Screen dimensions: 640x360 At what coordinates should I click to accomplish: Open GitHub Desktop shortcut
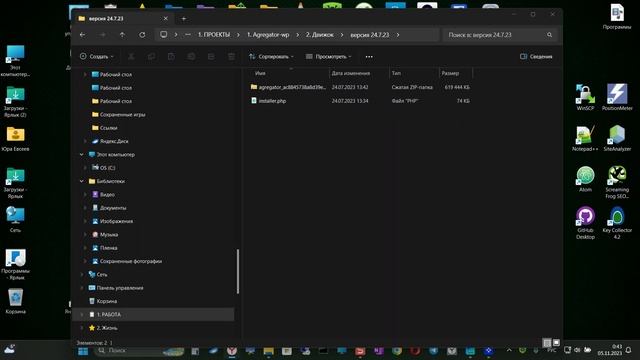585,223
